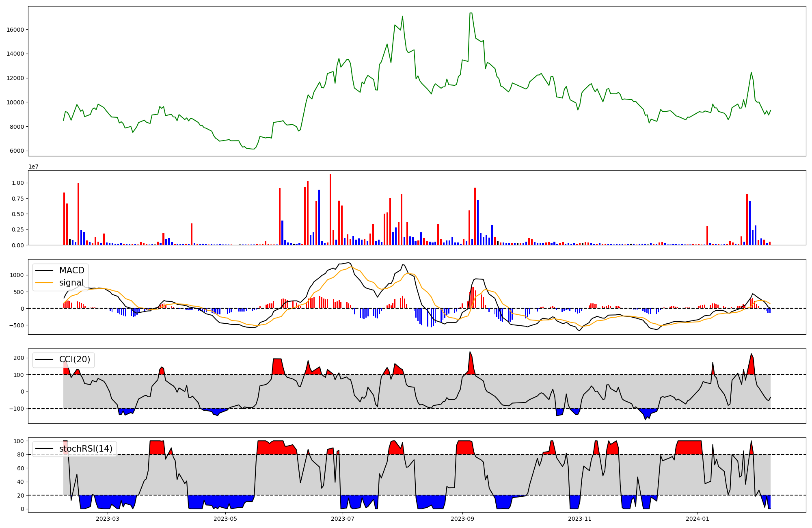The image size is (812, 528).
Task: Click the 1000 tick on MACD axis
Action: point(16,275)
